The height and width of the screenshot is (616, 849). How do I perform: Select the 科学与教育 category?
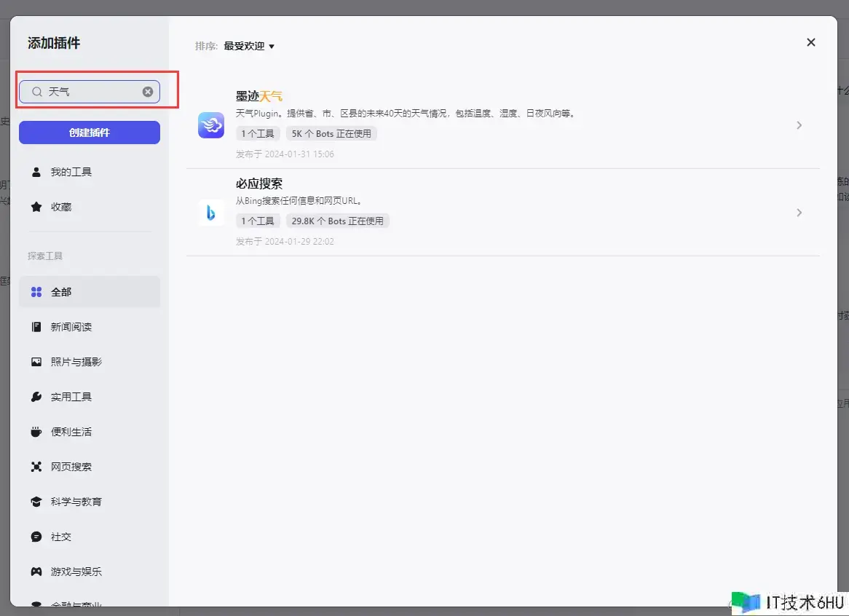[x=76, y=502]
